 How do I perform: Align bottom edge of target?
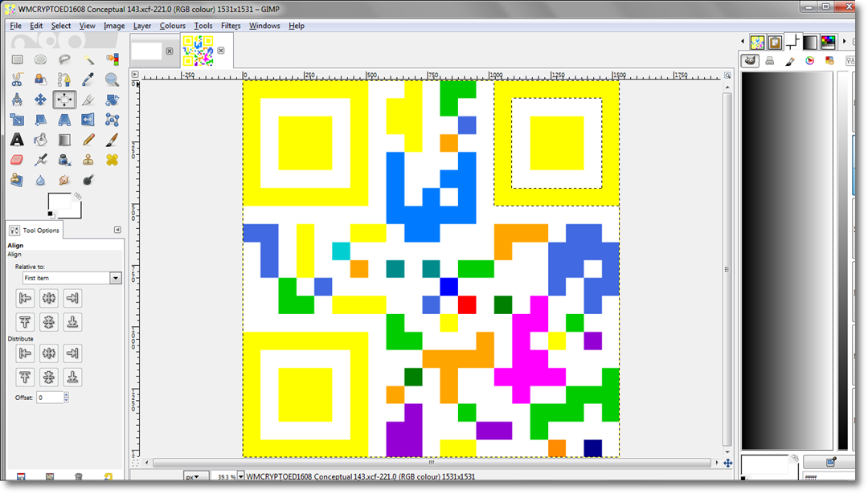[x=72, y=322]
